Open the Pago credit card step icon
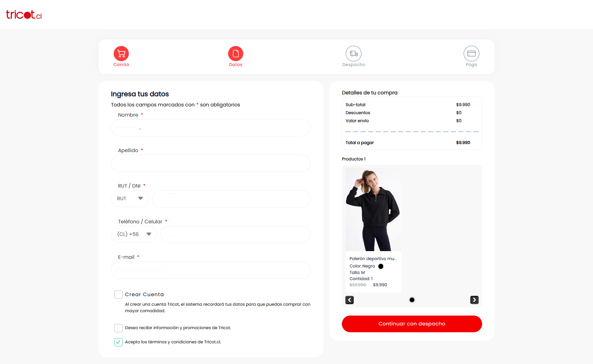593x364 pixels. [x=471, y=54]
